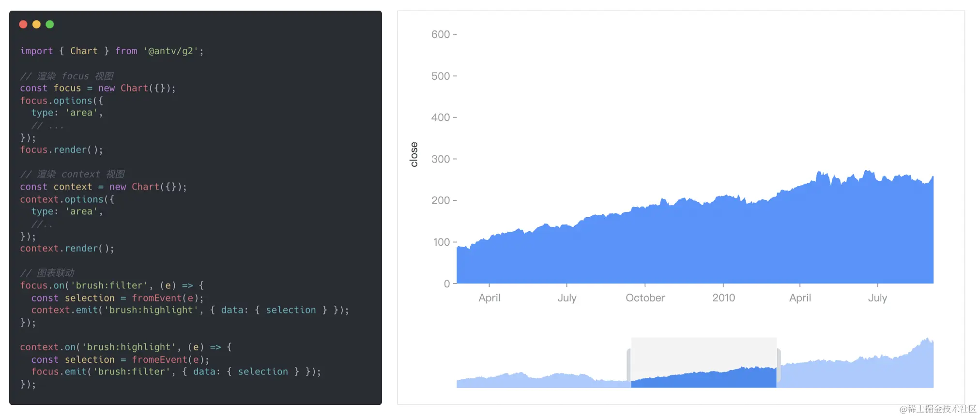Click the '400' y-axis tick label
This screenshot has height=417, width=980.
point(441,118)
